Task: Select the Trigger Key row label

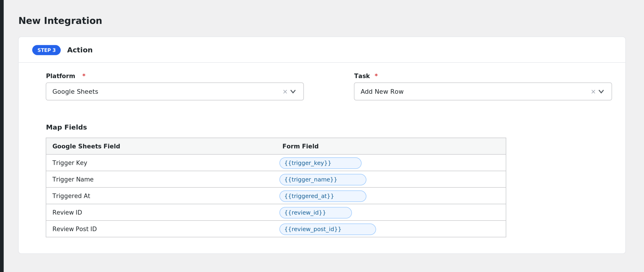Action: tap(70, 163)
